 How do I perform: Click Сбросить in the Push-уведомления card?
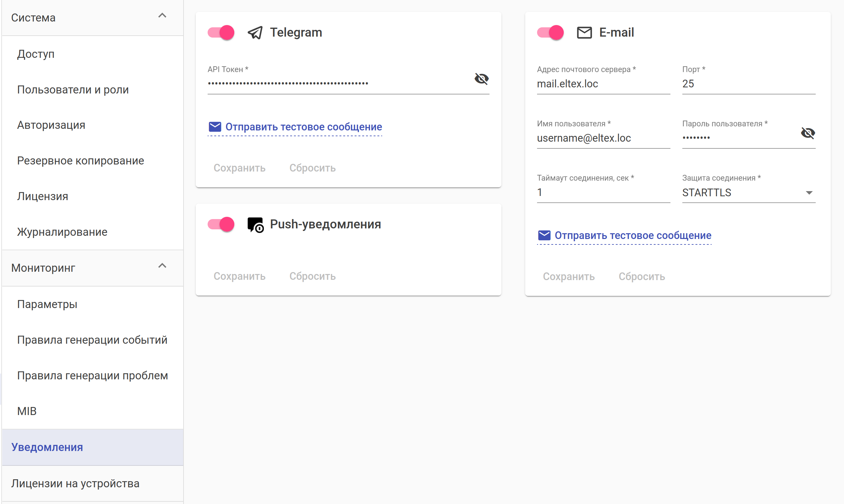[x=312, y=277]
